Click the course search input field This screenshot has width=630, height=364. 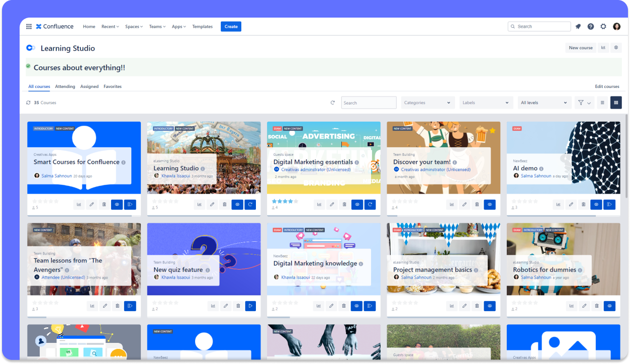point(369,103)
